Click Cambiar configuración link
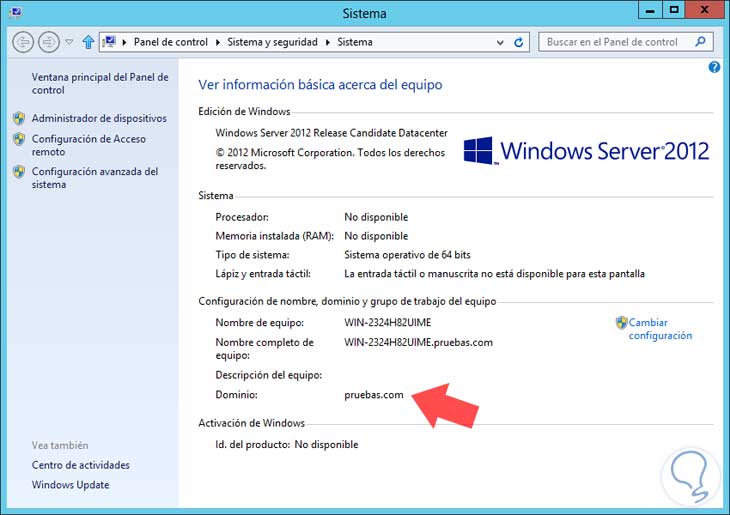Viewport: 730px width, 515px height. [x=660, y=329]
